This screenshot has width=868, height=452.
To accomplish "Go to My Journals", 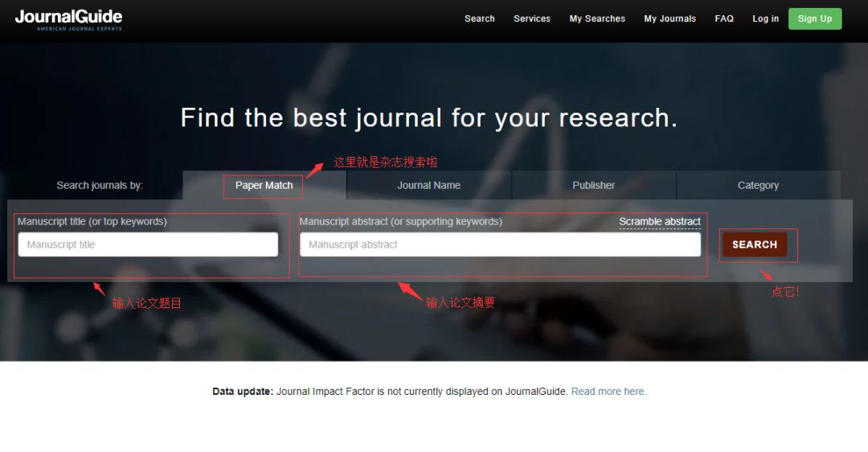I will pos(669,18).
